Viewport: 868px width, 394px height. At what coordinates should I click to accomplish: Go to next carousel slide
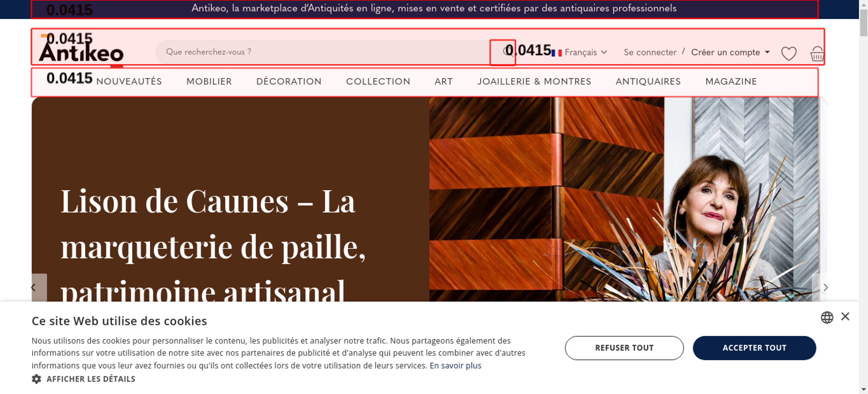click(x=825, y=287)
